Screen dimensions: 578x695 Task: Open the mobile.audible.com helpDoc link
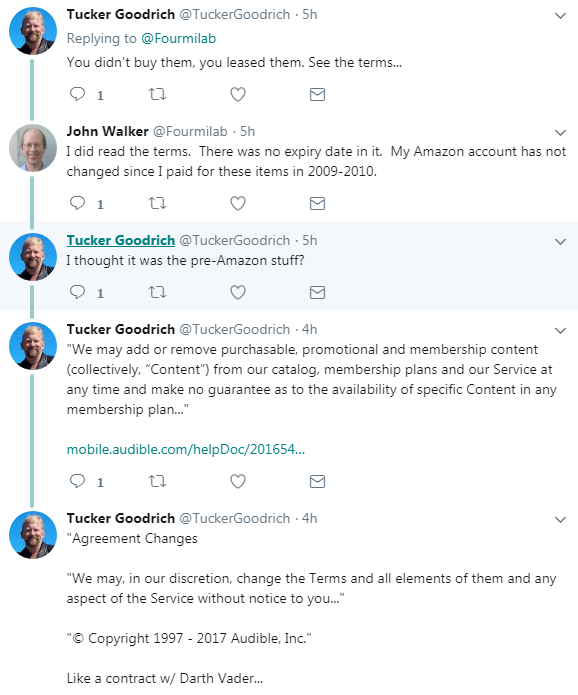coord(186,449)
